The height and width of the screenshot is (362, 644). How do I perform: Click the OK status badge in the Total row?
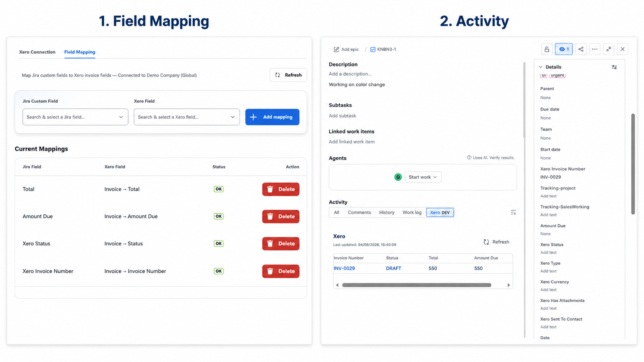pos(219,189)
